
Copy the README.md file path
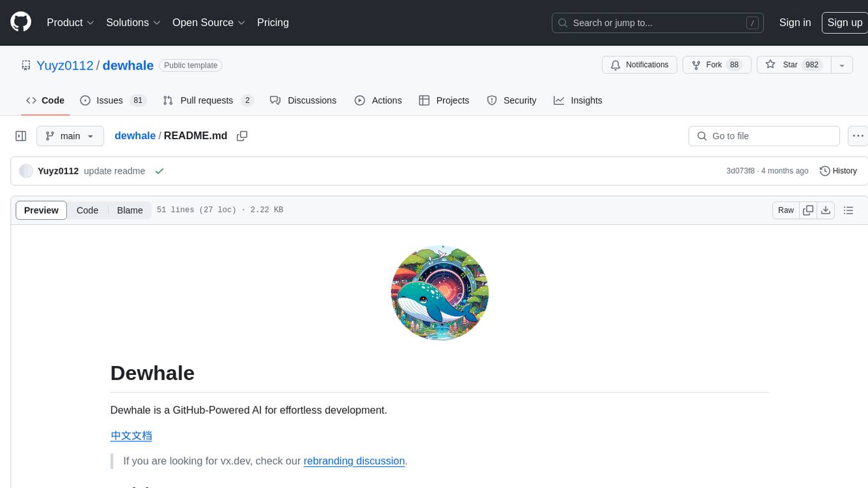tap(242, 136)
